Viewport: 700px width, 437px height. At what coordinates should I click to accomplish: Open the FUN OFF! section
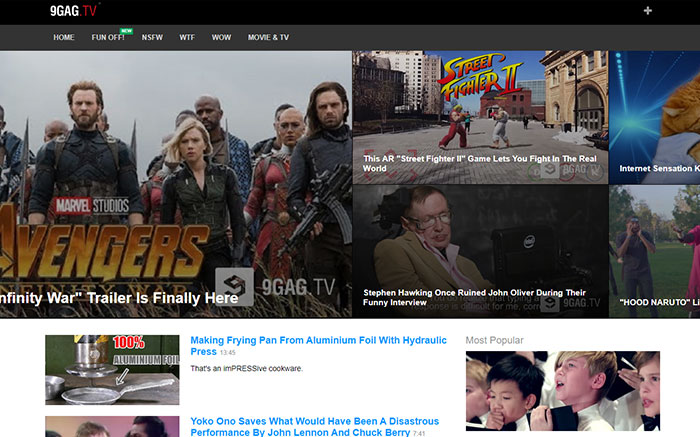tap(108, 37)
